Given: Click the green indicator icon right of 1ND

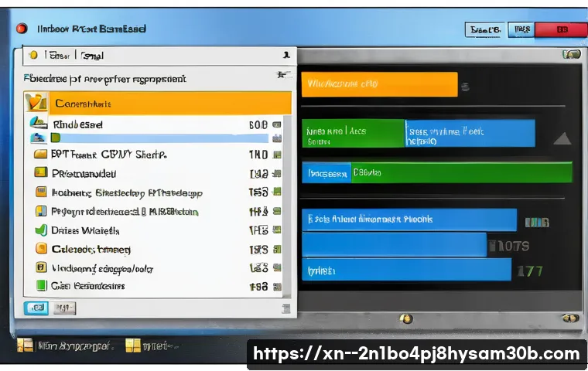Looking at the screenshot, I should [277, 155].
